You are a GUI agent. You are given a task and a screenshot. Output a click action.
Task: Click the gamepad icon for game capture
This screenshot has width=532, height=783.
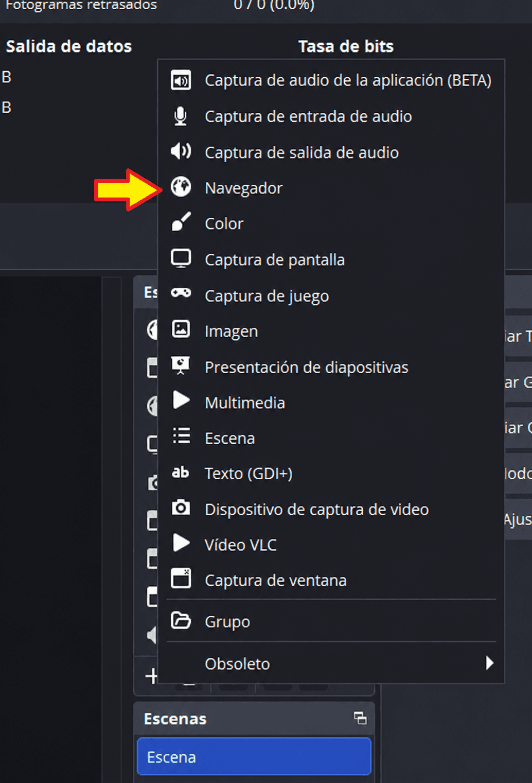[x=181, y=293]
